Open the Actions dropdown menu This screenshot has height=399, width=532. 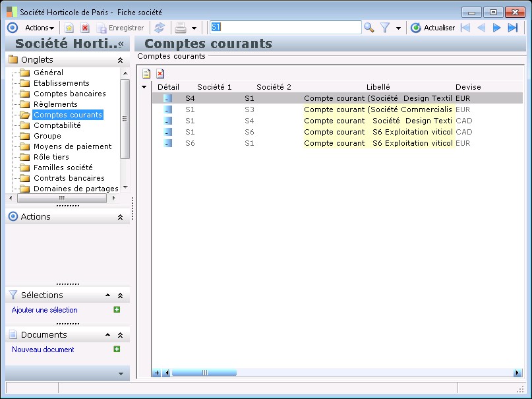click(40, 28)
